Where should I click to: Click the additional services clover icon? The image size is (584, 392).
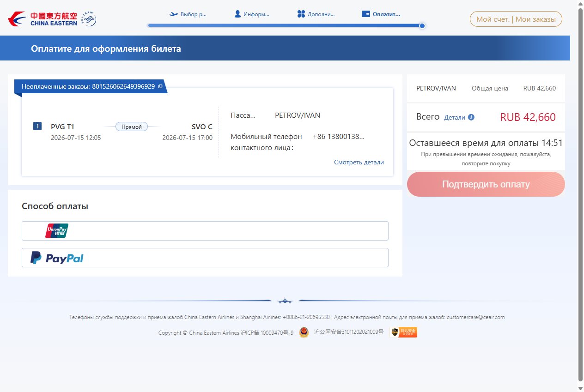click(x=301, y=14)
